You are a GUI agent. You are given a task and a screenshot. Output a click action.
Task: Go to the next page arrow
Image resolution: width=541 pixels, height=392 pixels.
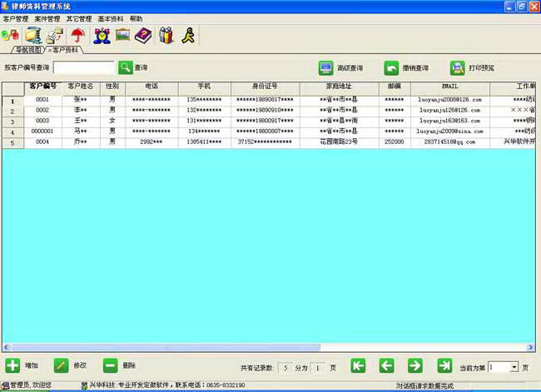click(x=415, y=365)
